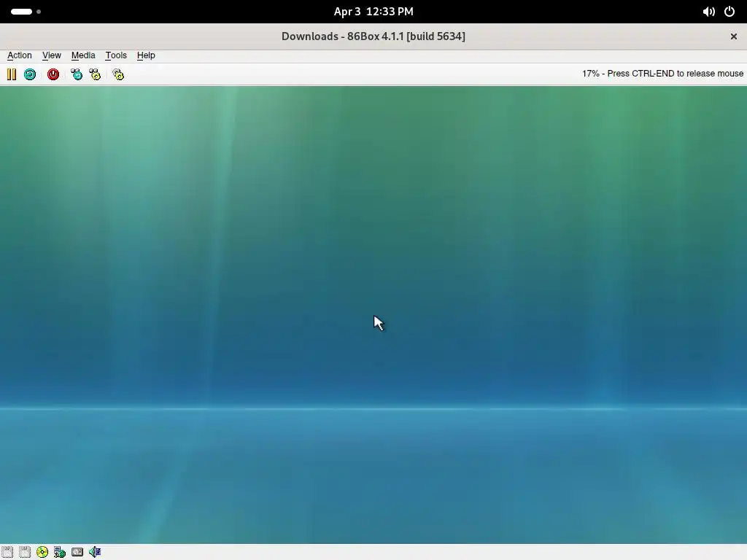Image resolution: width=747 pixels, height=560 pixels.
Task: Open the GNOME power menu icon
Action: (729, 12)
